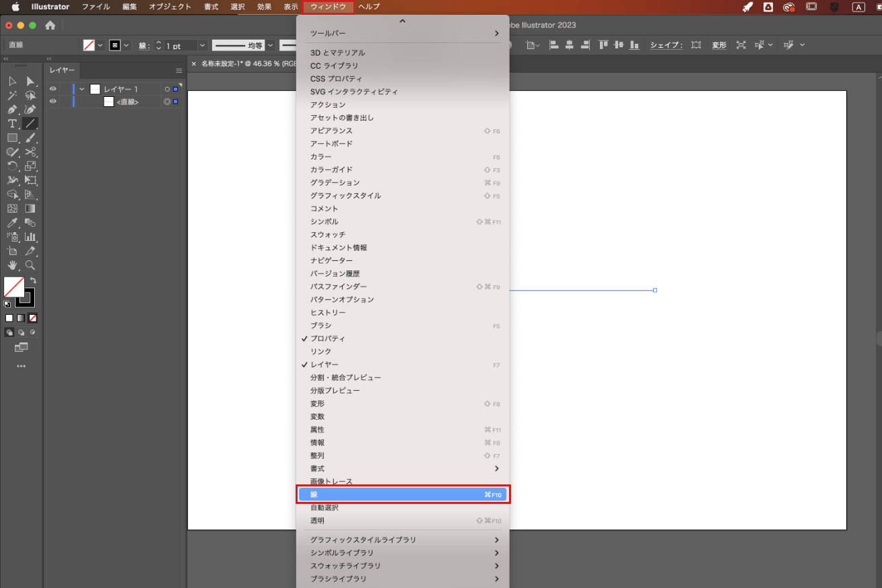
Task: Click the Fill swatch in toolbar
Action: point(14,287)
